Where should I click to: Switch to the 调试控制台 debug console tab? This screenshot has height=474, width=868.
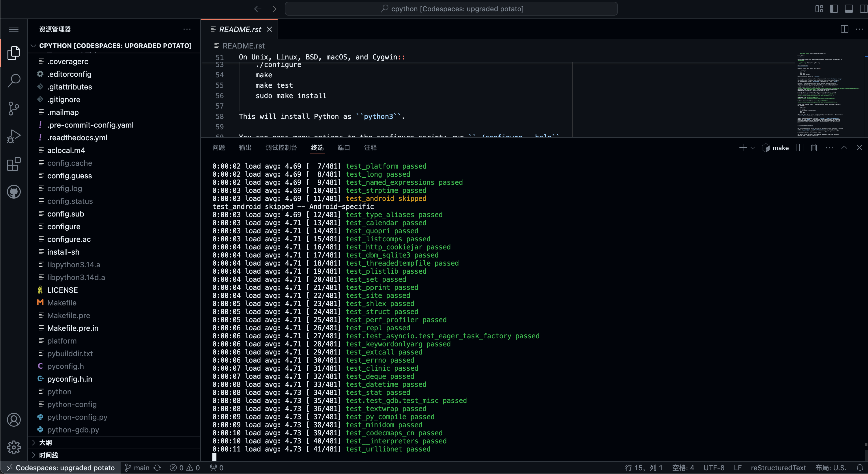pos(281,148)
